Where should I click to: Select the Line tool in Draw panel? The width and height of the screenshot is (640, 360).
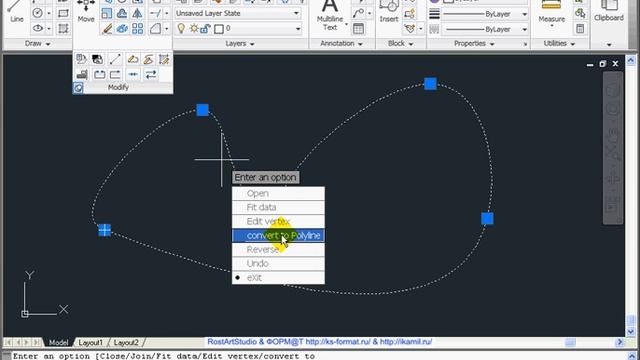tap(16, 11)
